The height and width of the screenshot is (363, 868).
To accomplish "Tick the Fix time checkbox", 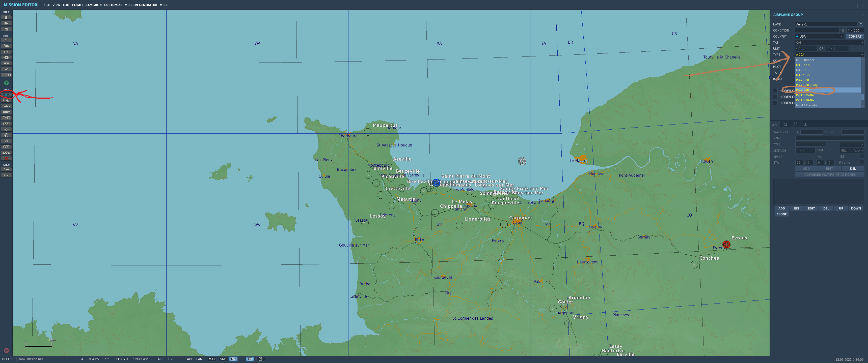I will [862, 162].
